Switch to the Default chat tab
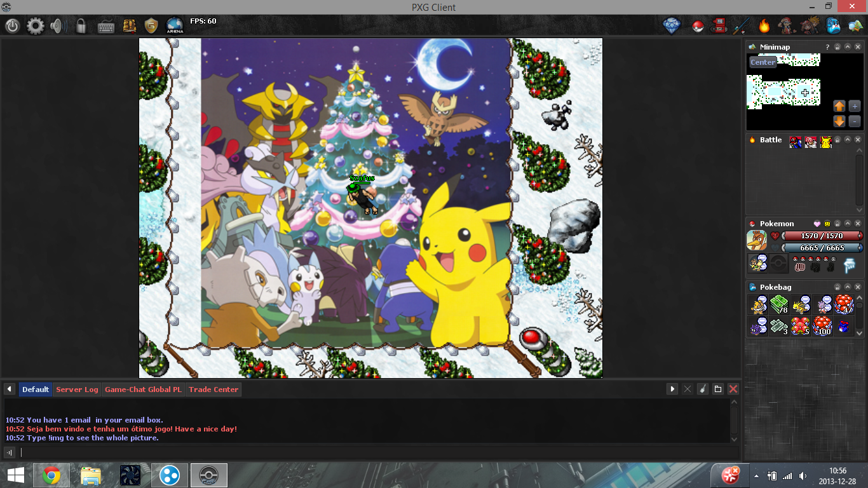 pos(35,390)
